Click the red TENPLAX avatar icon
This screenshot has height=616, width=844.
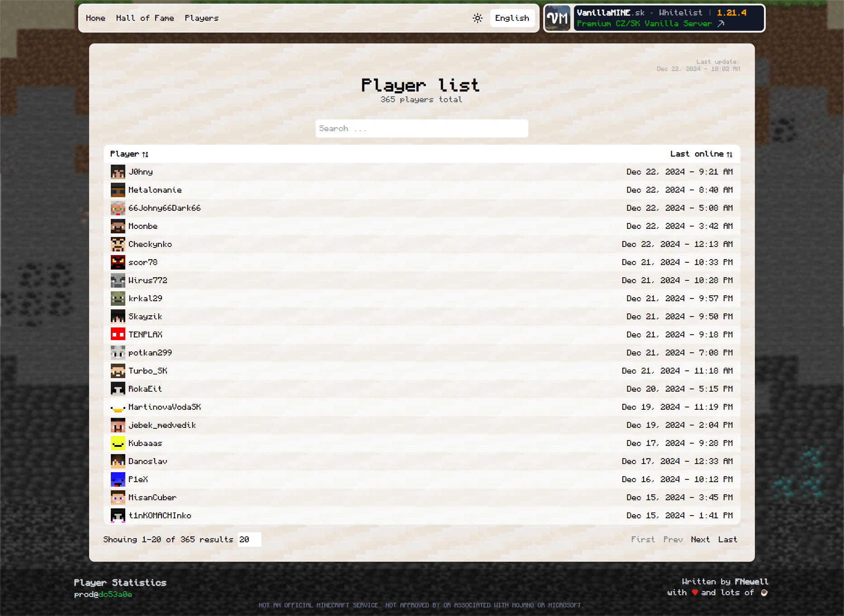click(118, 335)
